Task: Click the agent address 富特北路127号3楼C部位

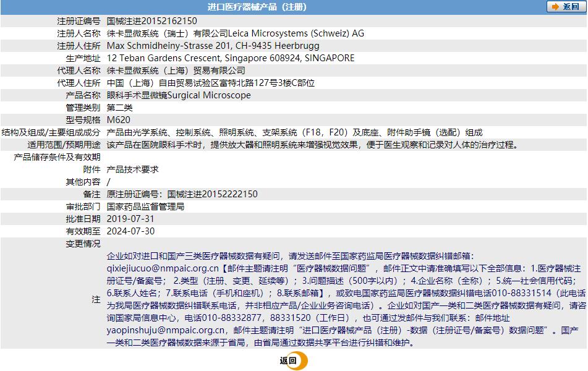Action: coord(267,83)
